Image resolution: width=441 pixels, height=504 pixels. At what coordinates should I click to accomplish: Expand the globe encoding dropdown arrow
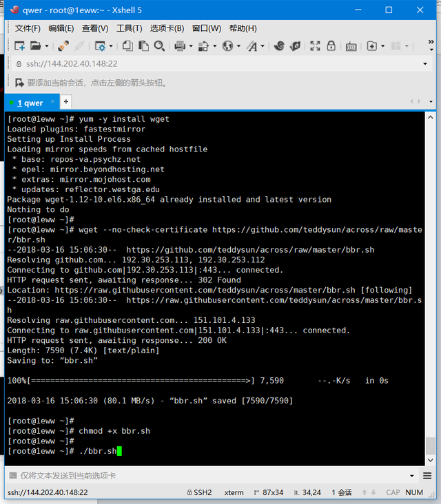pyautogui.click(x=238, y=46)
